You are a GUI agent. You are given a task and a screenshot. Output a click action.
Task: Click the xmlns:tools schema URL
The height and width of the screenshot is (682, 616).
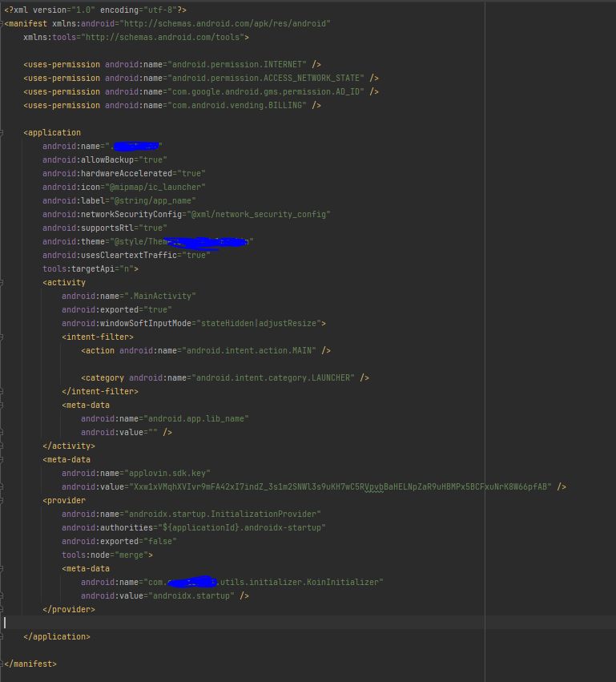[163, 38]
